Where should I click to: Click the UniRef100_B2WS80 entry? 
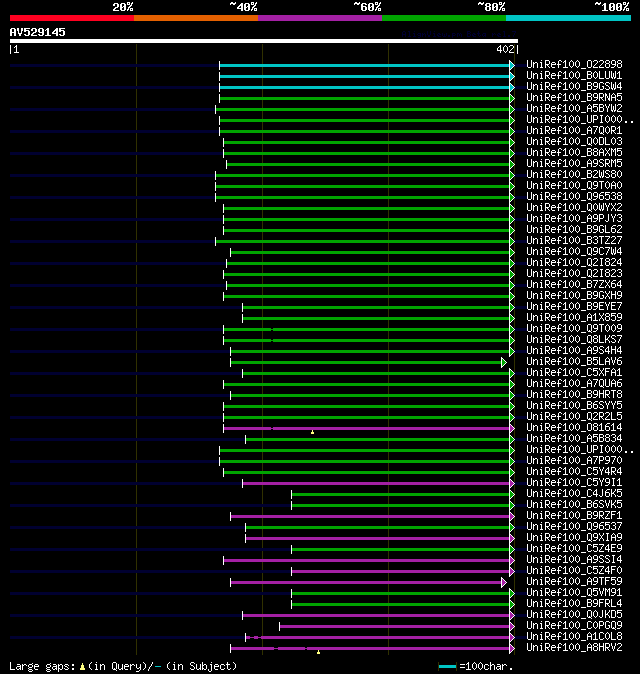click(574, 175)
